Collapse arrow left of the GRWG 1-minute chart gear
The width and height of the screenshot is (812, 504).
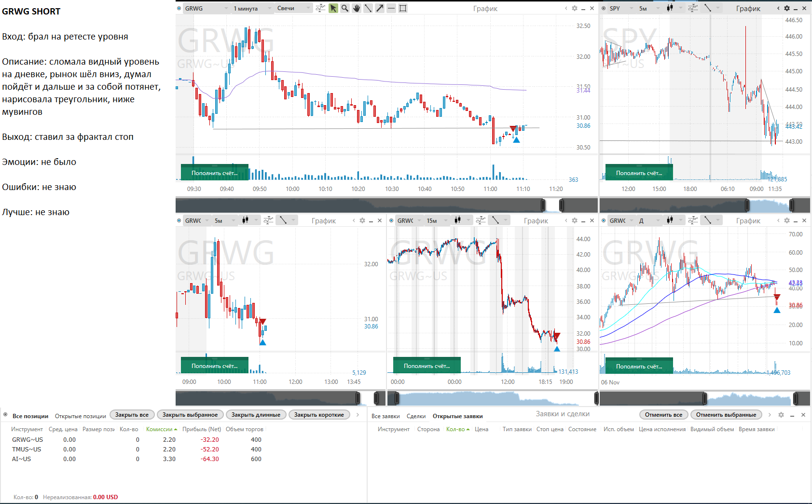[x=566, y=8]
